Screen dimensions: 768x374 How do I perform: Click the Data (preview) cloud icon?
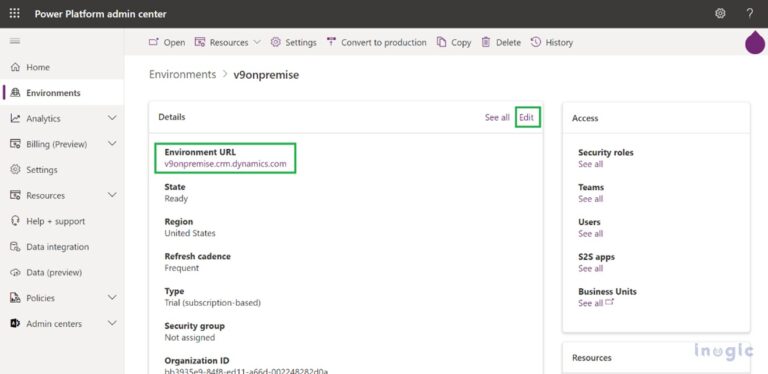tap(16, 272)
